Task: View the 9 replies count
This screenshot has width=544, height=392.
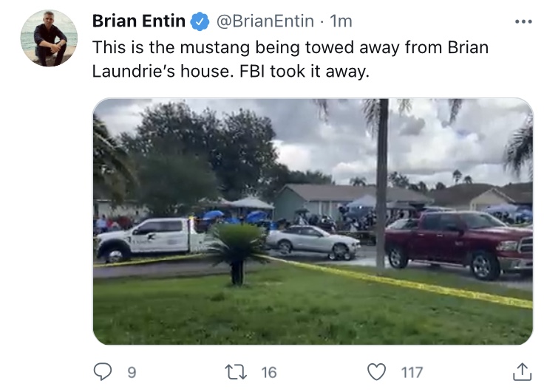Action: point(132,373)
